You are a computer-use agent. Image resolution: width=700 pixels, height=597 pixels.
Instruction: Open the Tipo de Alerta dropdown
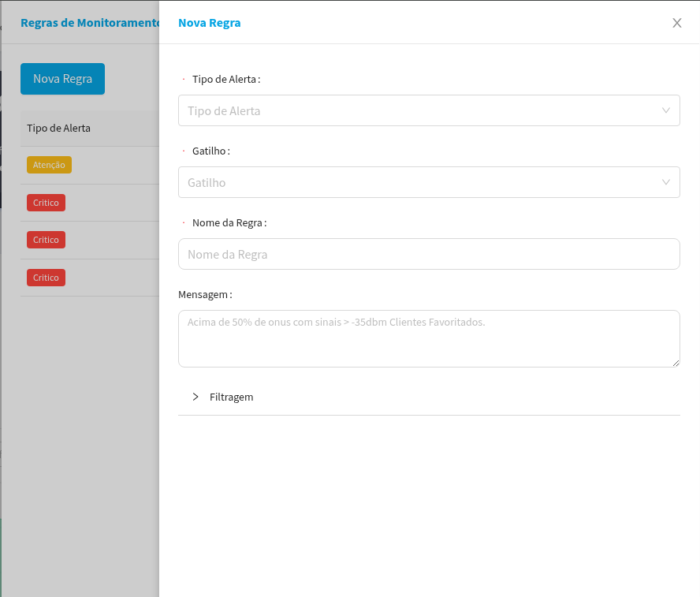[x=429, y=110]
